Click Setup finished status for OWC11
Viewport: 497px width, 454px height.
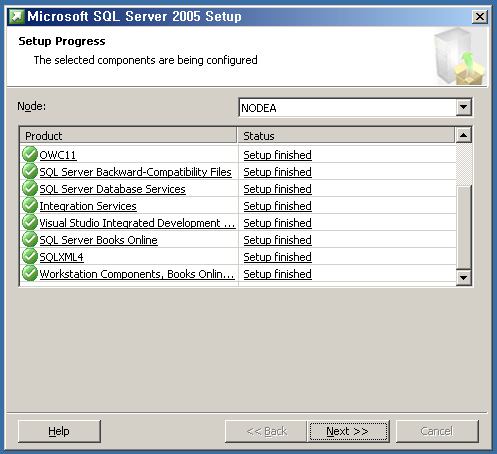click(277, 155)
